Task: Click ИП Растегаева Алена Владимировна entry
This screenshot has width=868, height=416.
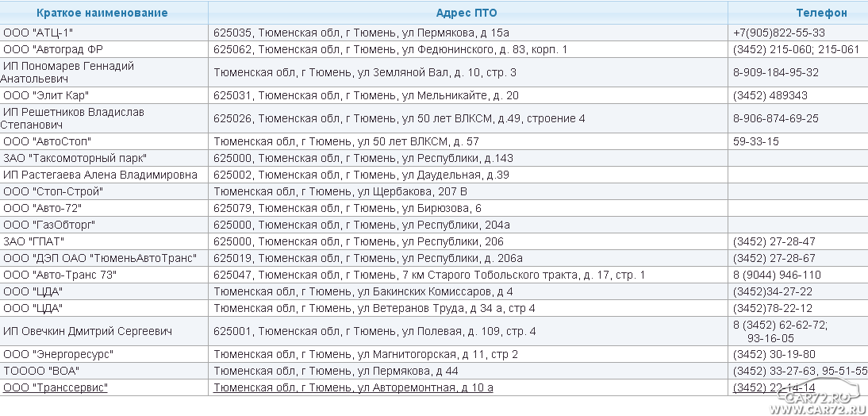Action: click(x=100, y=175)
